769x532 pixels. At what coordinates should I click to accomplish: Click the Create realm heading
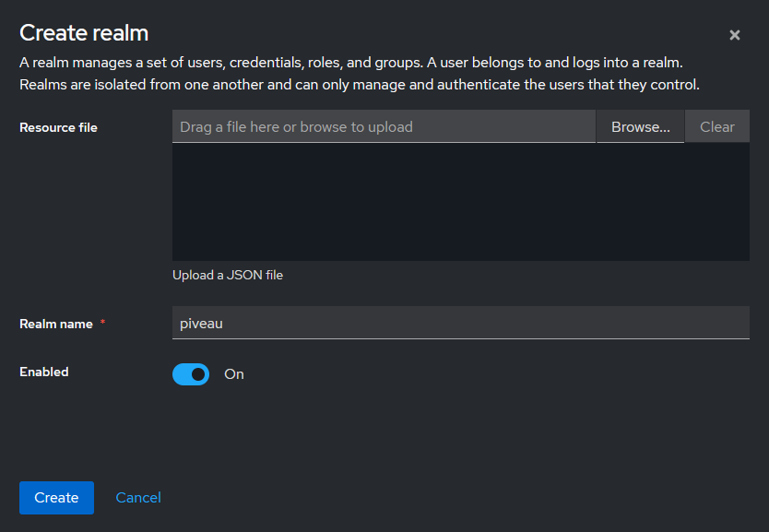84,33
